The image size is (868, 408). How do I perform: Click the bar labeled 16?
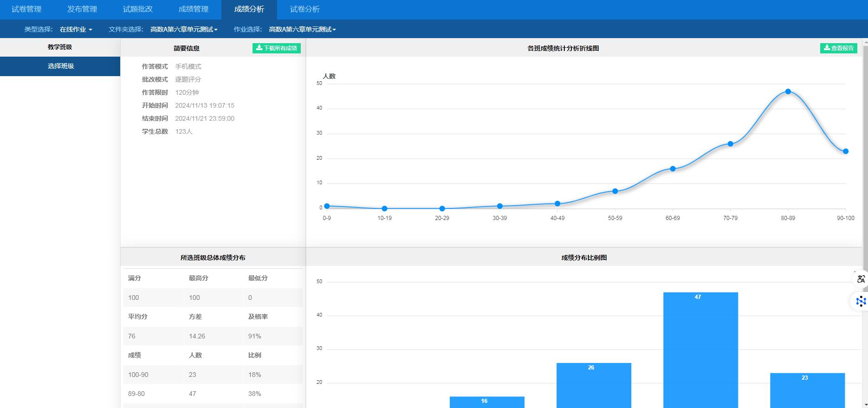click(487, 402)
